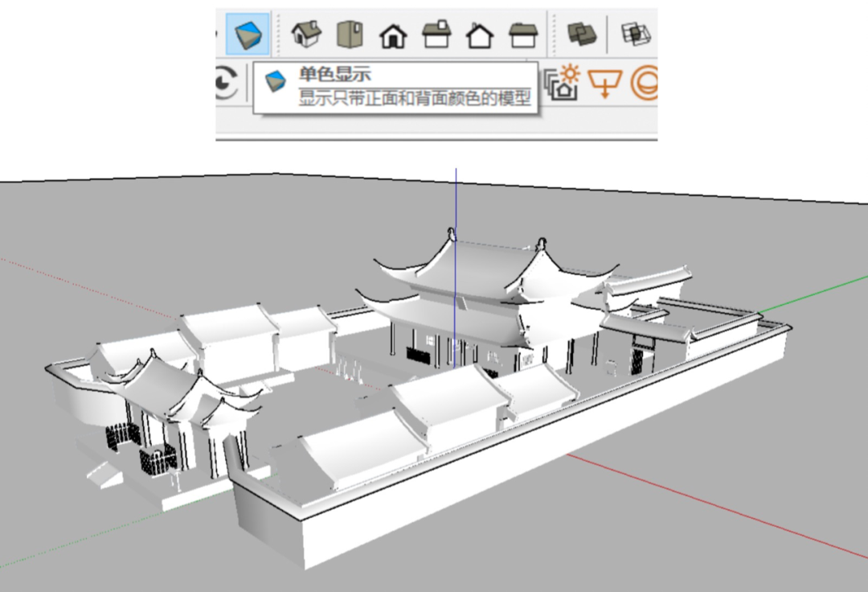Switch to the Back view house icon
Screen dimensions: 868x592
(x=480, y=36)
